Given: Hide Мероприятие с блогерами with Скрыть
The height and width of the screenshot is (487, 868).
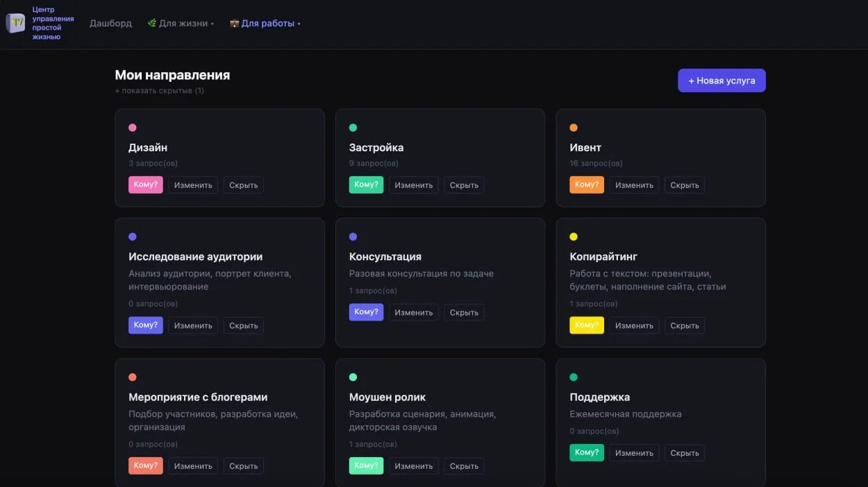Looking at the screenshot, I should [244, 466].
